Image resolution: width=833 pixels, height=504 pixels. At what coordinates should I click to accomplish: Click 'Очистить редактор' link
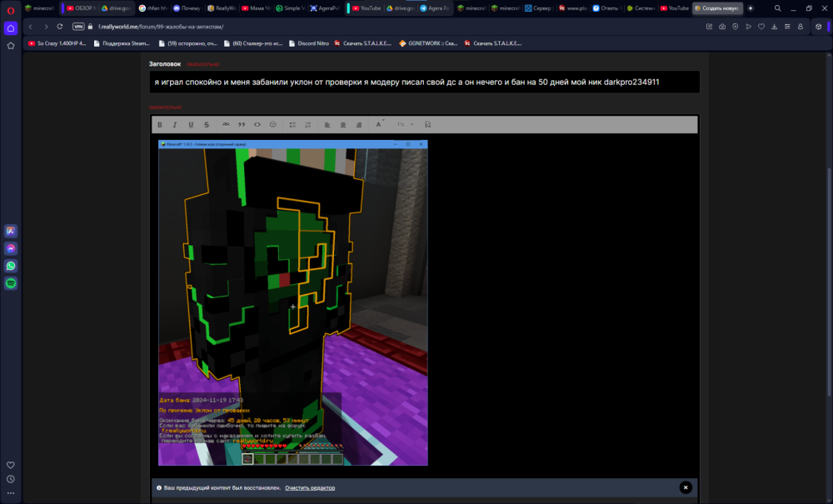pos(310,488)
